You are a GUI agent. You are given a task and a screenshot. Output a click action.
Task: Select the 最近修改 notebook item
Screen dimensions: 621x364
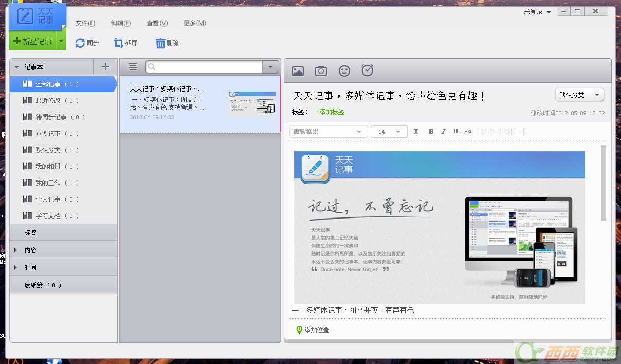[63, 101]
